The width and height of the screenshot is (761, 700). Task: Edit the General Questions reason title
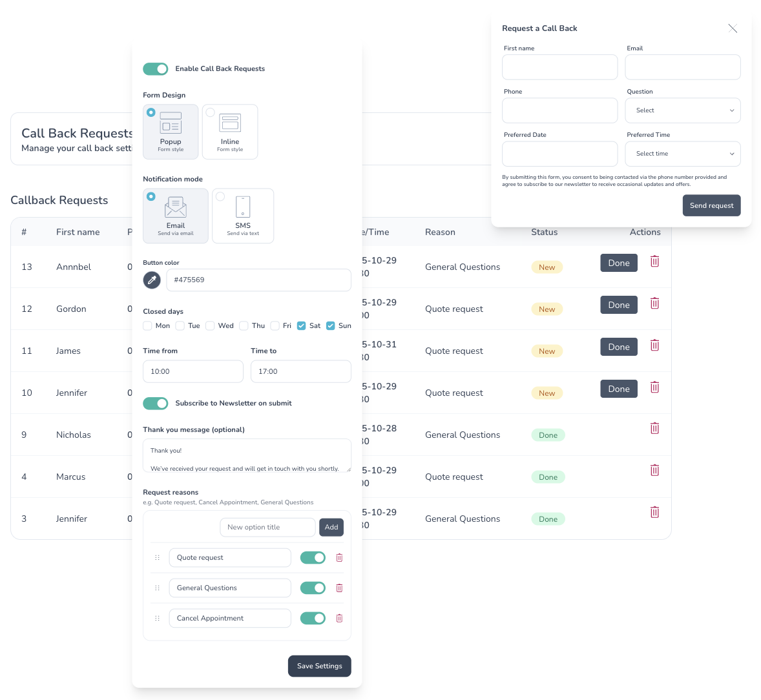230,588
